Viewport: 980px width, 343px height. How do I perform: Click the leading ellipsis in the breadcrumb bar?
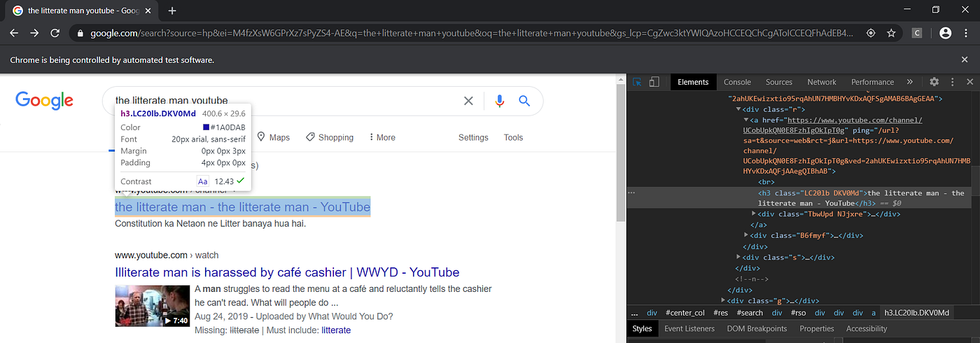tap(634, 313)
